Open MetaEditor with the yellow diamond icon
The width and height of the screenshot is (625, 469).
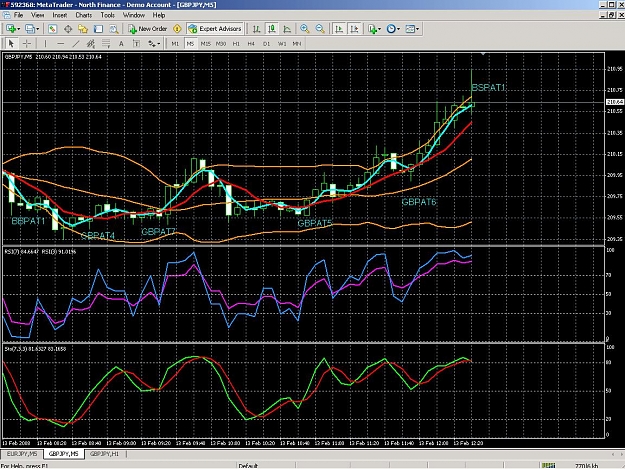coord(177,29)
